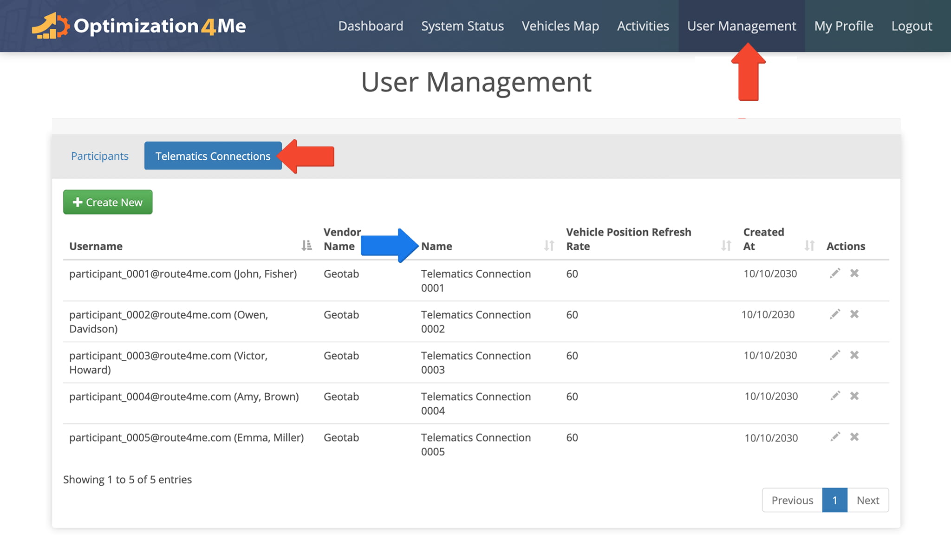This screenshot has width=951, height=560.
Task: Select page 1 in pagination
Action: [834, 500]
